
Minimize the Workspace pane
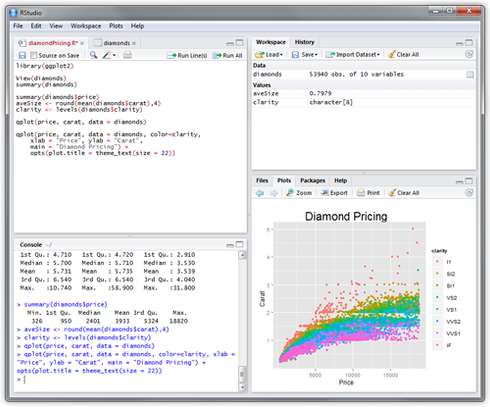click(x=459, y=43)
